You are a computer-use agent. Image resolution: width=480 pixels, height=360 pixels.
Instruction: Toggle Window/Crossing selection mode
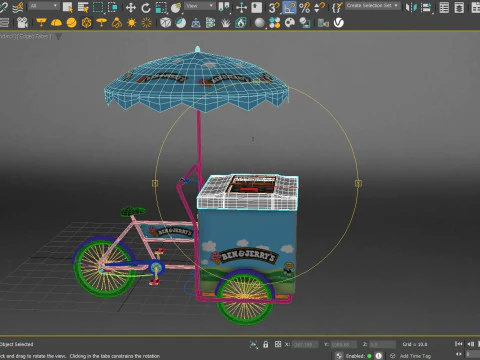(x=113, y=7)
